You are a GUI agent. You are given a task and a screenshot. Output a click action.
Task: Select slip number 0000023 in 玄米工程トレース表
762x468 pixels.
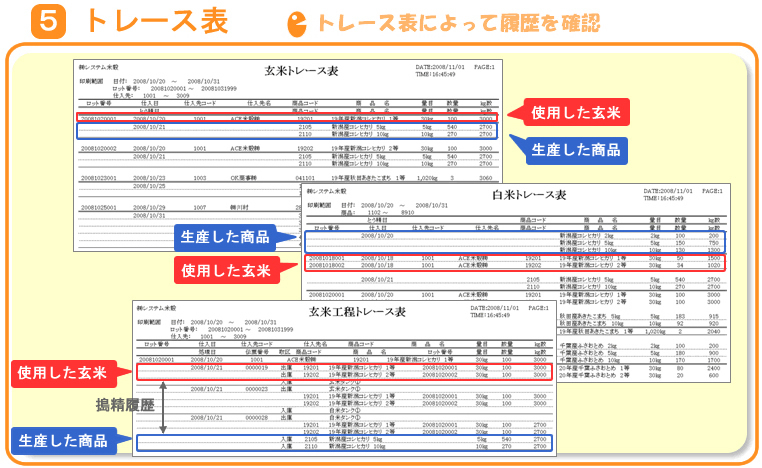point(257,389)
